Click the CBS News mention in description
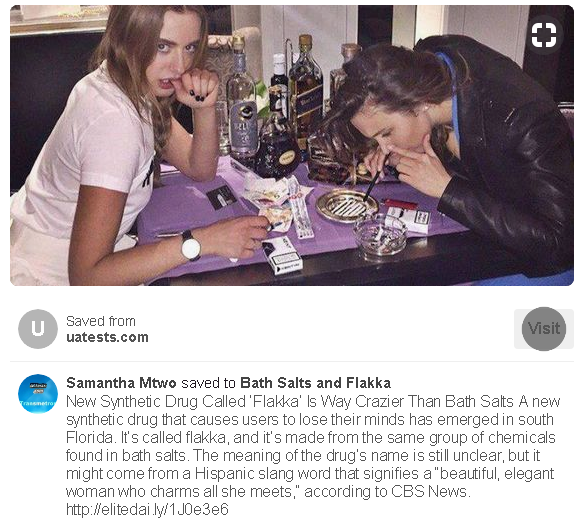 pyautogui.click(x=429, y=491)
